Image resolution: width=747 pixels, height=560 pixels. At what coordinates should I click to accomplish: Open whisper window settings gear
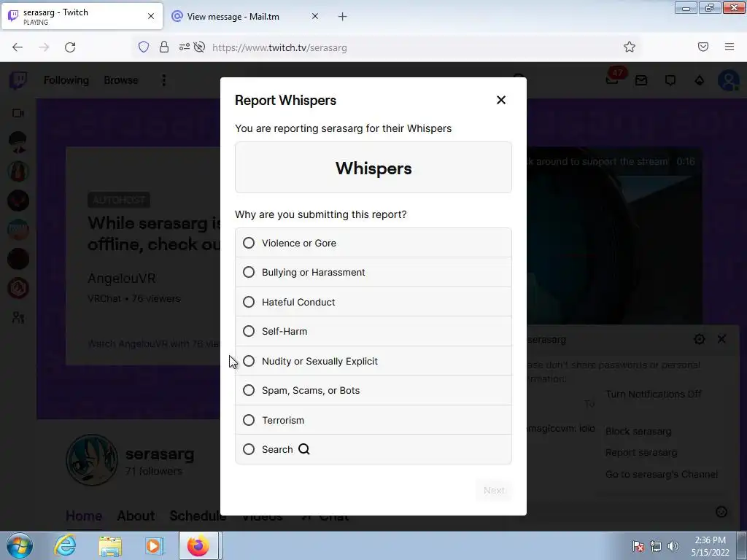700,339
